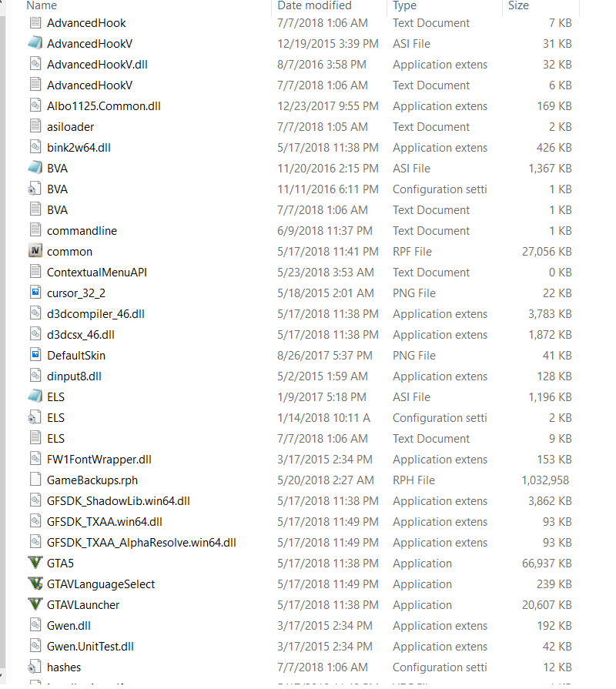Click date 8/7/2016 3:58 PM

pyautogui.click(x=322, y=64)
